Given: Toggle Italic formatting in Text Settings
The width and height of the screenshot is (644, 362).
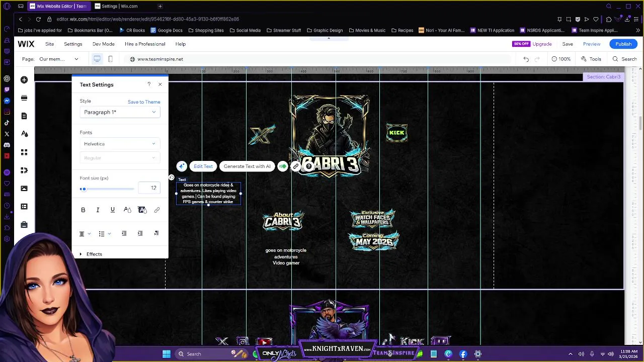Looking at the screenshot, I should (98, 210).
